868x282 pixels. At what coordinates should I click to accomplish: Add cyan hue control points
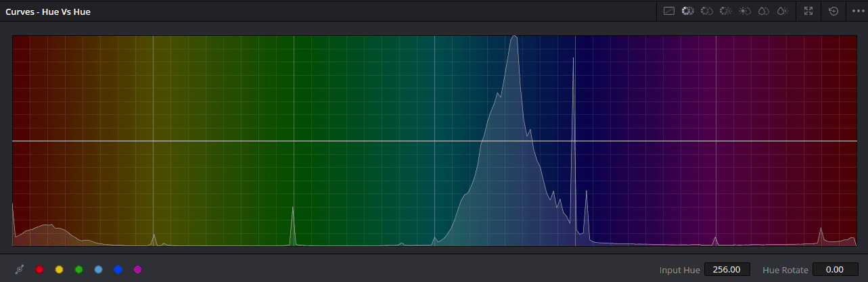[x=98, y=269]
